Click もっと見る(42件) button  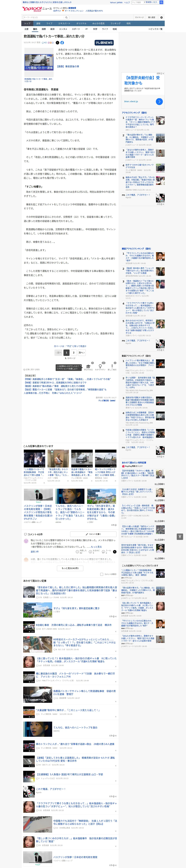pos(70,568)
